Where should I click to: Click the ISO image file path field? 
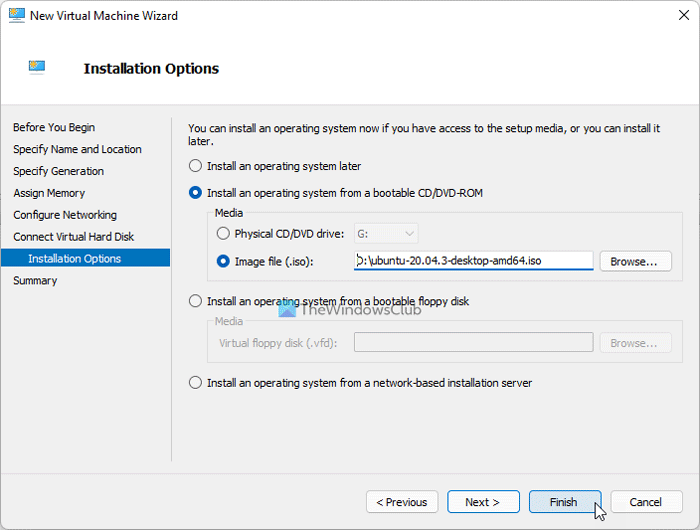pos(473,261)
